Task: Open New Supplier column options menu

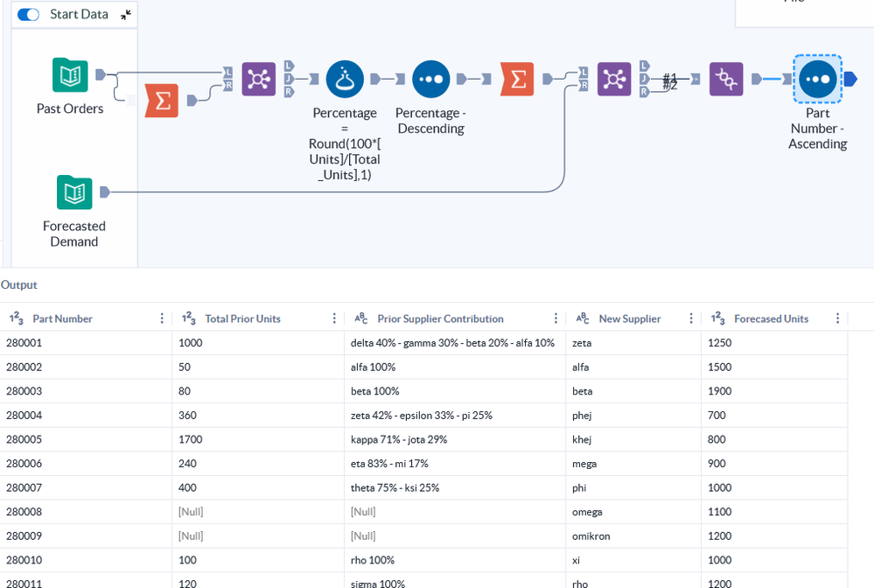Action: (691, 318)
